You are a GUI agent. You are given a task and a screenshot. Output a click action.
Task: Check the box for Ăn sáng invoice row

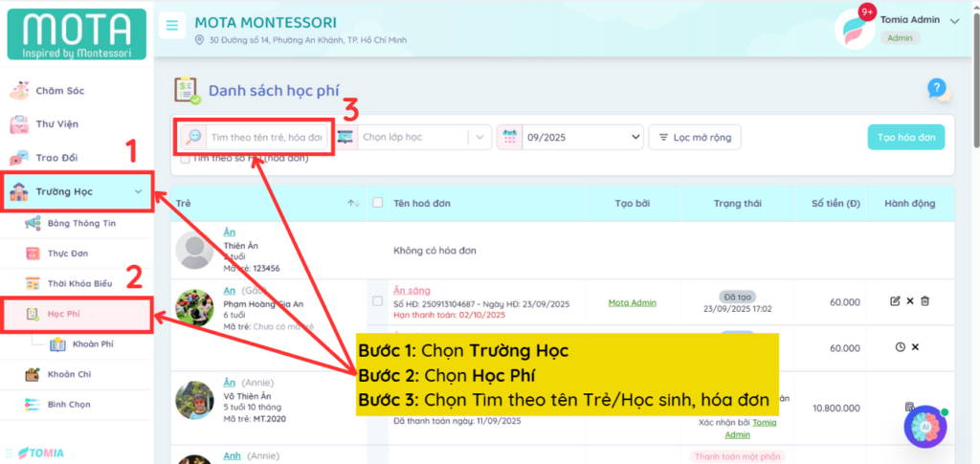tap(377, 301)
